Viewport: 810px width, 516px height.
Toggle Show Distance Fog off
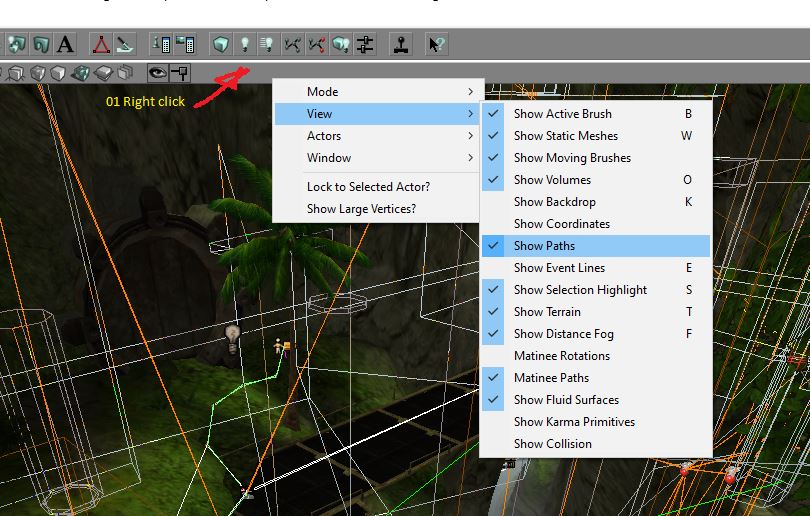[563, 334]
